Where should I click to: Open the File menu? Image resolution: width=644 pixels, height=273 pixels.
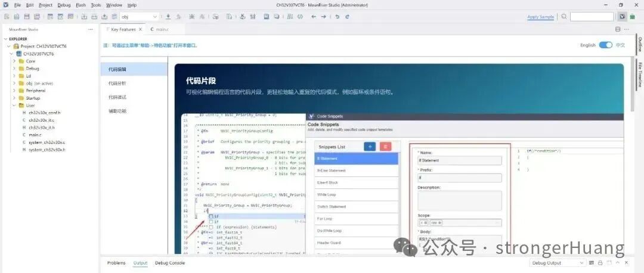point(17,5)
